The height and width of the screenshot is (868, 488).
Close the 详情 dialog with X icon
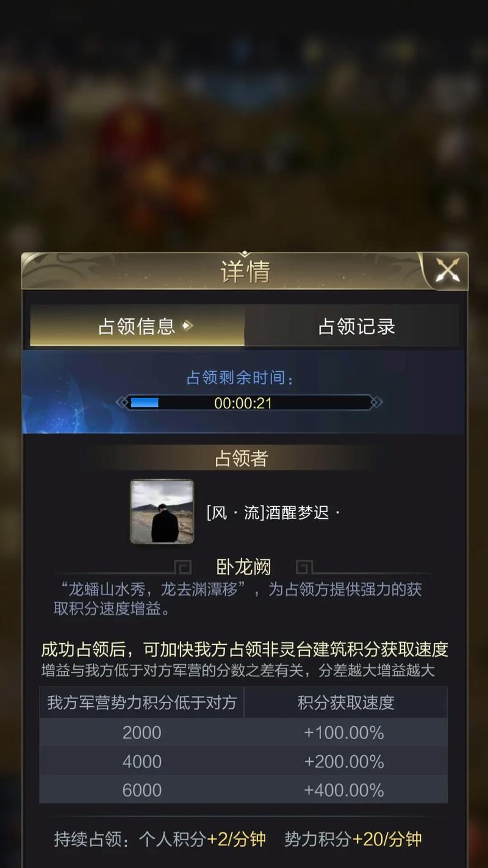click(x=447, y=270)
